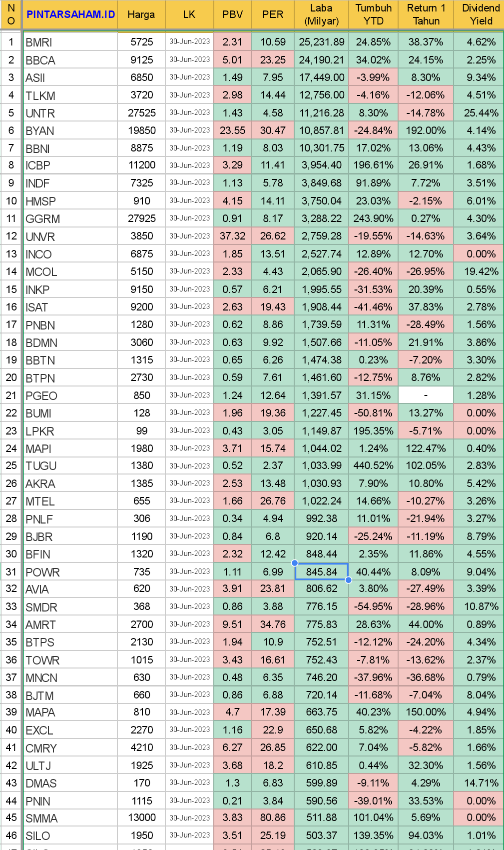
Task: Click the Return 1 Tahun header
Action: (426, 14)
